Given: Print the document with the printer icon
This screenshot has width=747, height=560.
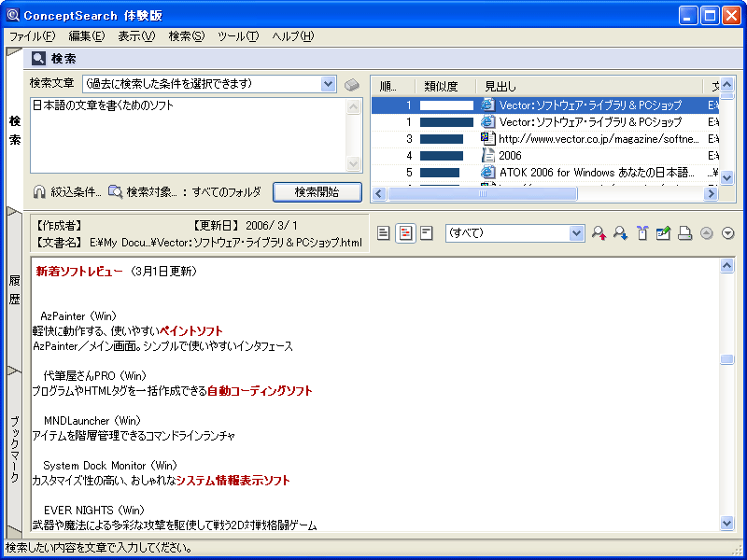Looking at the screenshot, I should [684, 232].
